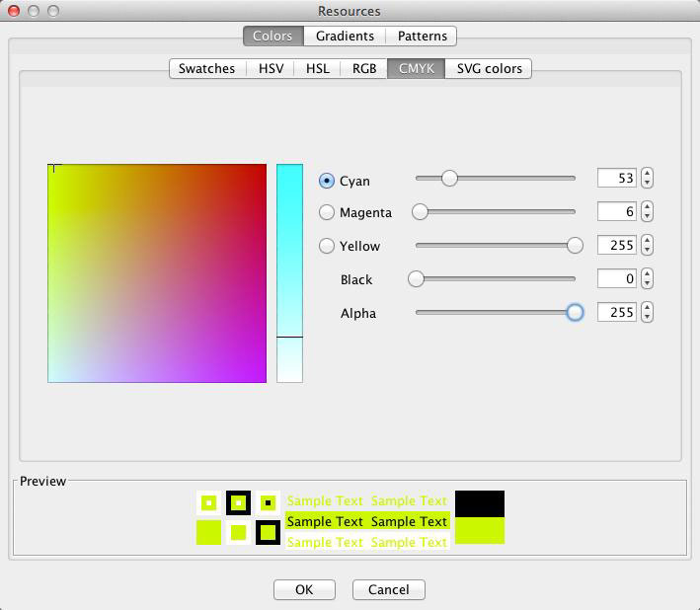The image size is (700, 610).
Task: Select the CMYK tab
Action: pyautogui.click(x=416, y=68)
